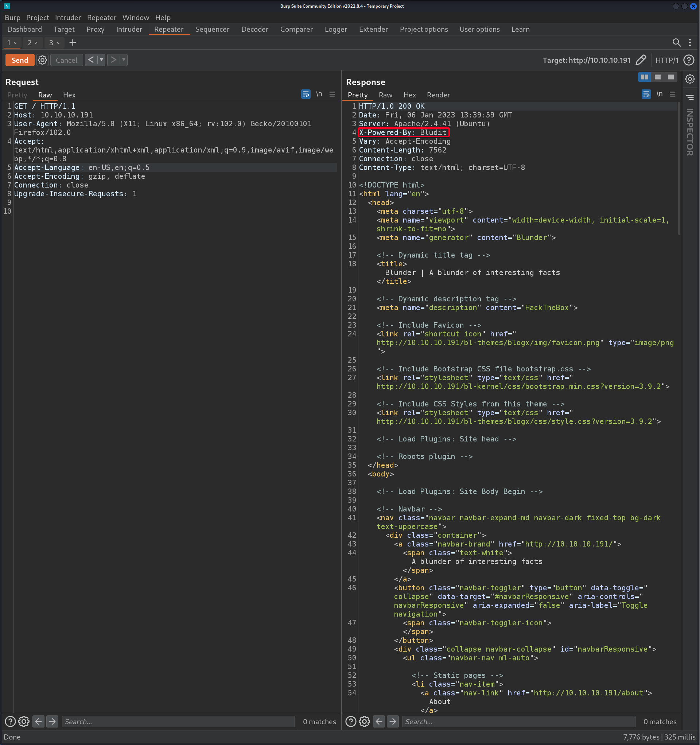Open Repeater send settings gear icon
700x745 pixels.
click(42, 60)
